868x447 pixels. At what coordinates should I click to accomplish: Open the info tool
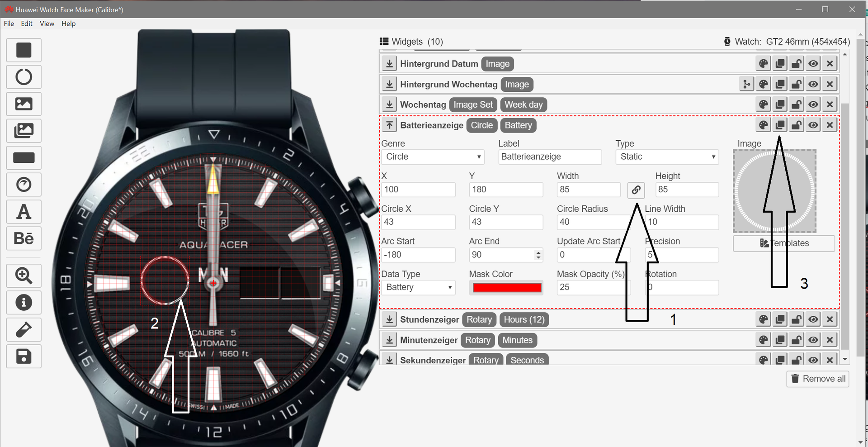(24, 303)
